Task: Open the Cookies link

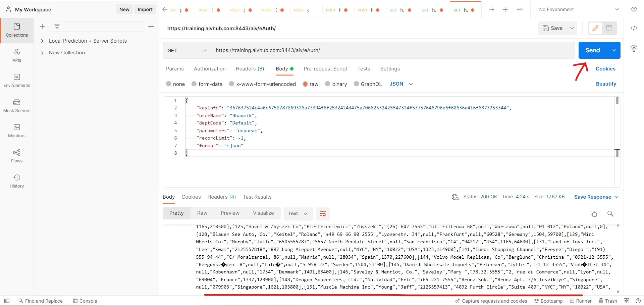Action: click(x=605, y=69)
